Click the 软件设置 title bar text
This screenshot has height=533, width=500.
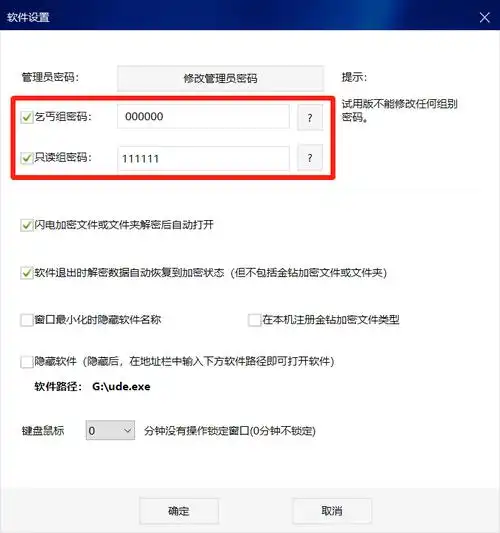click(29, 17)
